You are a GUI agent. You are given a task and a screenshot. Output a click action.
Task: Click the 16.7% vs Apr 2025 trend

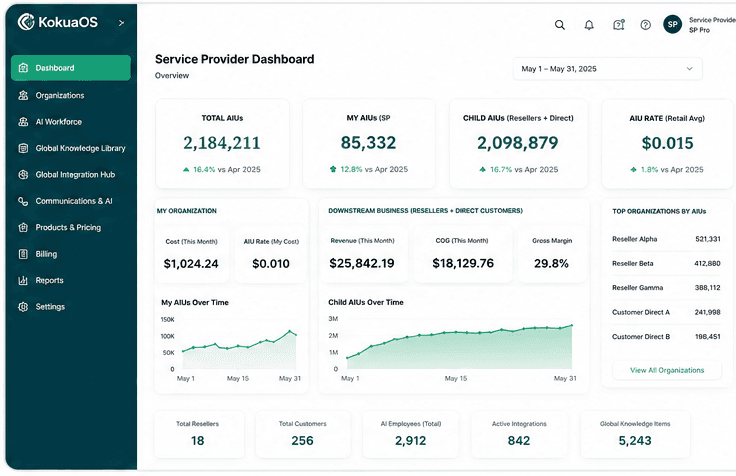tap(518, 169)
